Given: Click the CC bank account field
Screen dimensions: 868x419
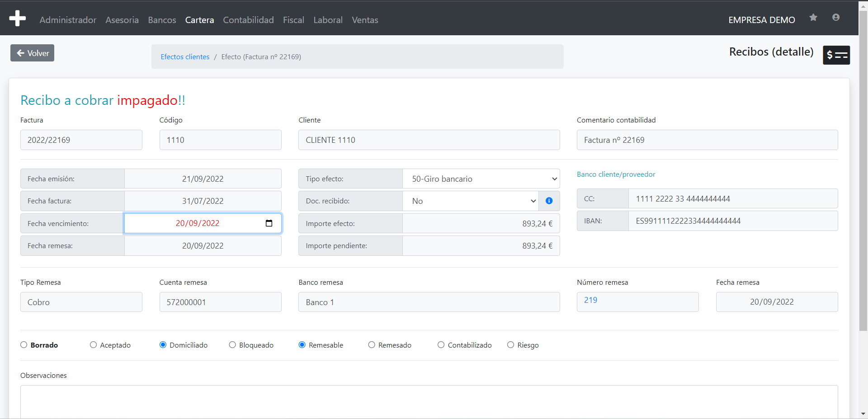Looking at the screenshot, I should click(x=733, y=198).
